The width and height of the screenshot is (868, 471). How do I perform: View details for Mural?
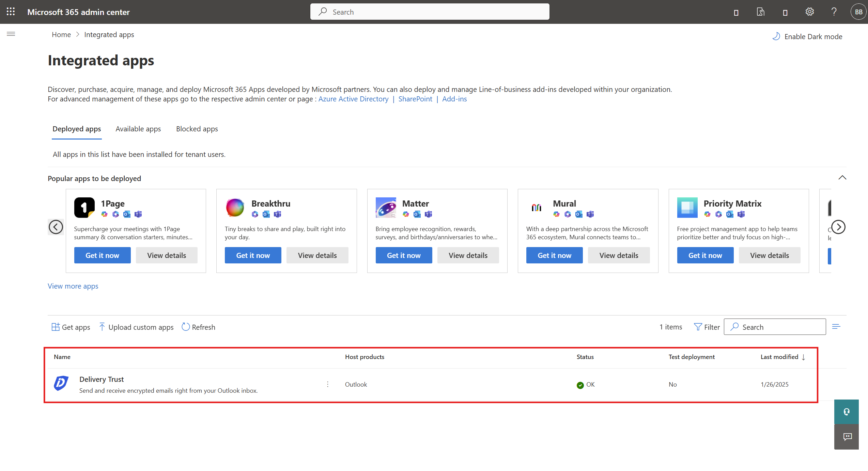pyautogui.click(x=619, y=255)
